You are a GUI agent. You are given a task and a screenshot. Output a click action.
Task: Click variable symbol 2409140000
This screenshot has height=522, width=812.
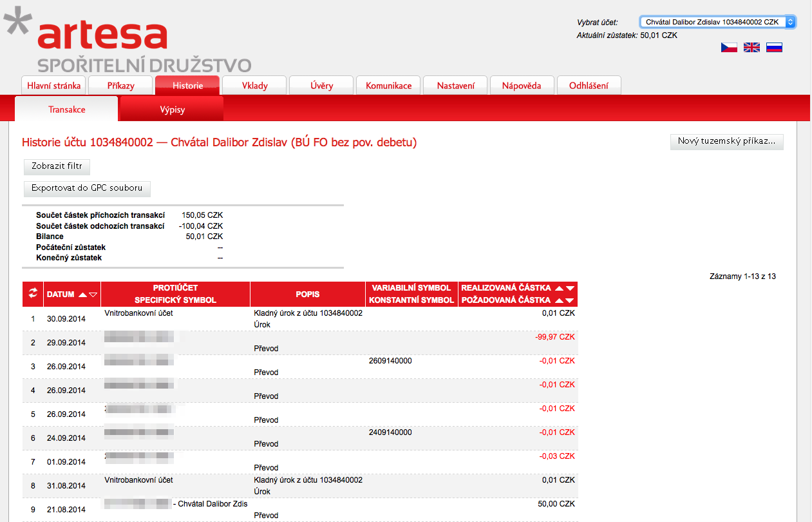(390, 432)
